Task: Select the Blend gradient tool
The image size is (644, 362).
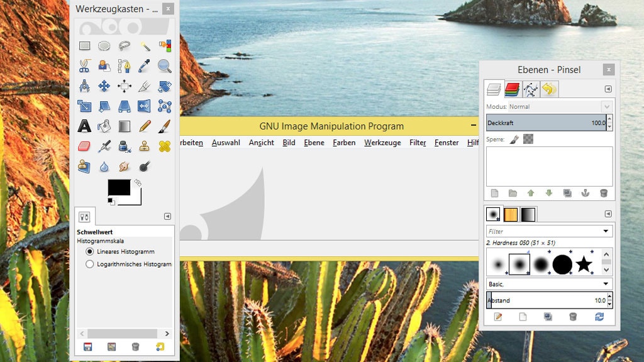Action: click(x=124, y=126)
